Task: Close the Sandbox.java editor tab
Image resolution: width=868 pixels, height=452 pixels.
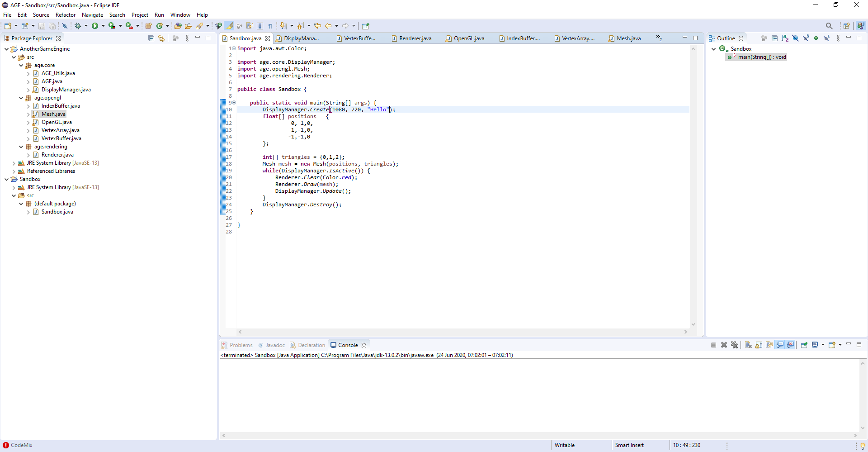Action: tap(268, 38)
